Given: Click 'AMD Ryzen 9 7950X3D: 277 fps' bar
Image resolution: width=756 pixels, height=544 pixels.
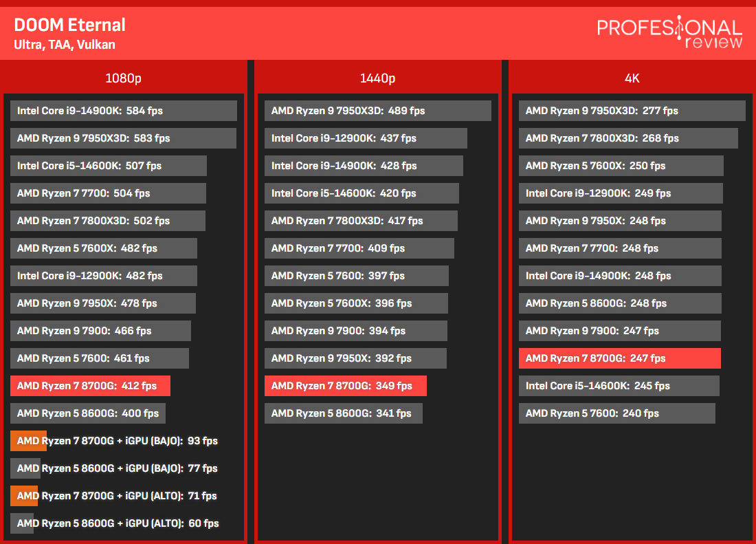Looking at the screenshot, I should (x=632, y=111).
